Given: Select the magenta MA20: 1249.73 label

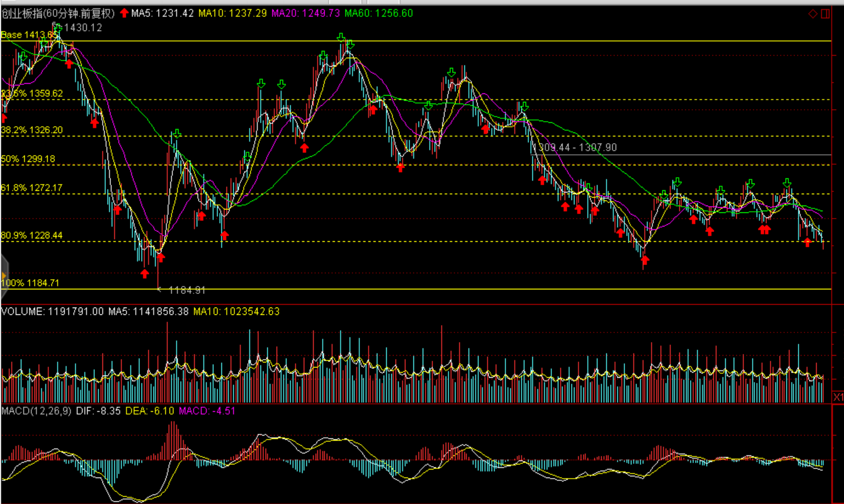Looking at the screenshot, I should [306, 13].
